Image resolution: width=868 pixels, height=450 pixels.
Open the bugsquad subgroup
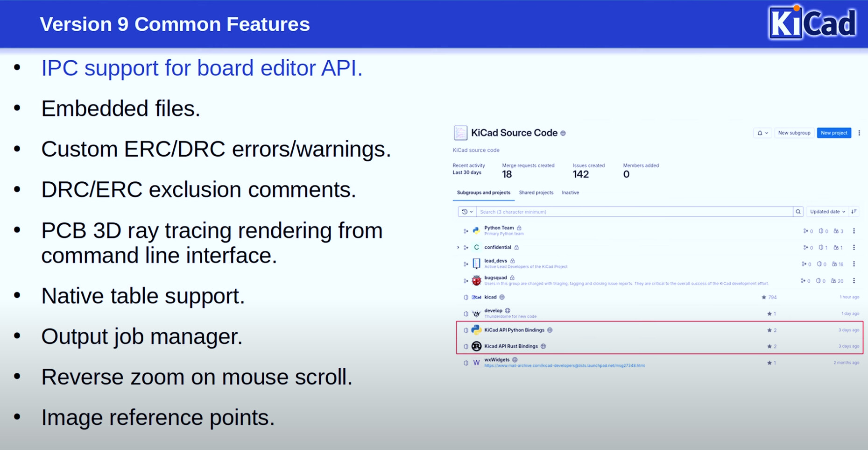[495, 278]
